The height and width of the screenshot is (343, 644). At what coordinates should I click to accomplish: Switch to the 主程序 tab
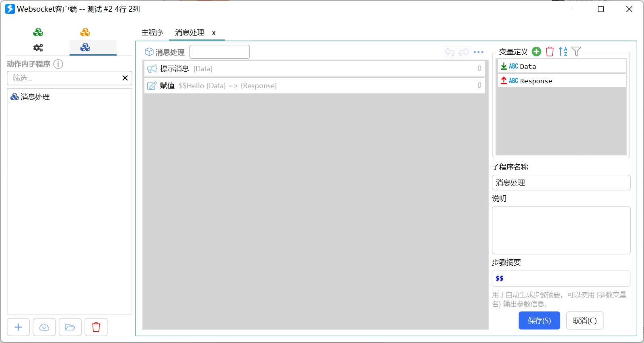coord(152,33)
